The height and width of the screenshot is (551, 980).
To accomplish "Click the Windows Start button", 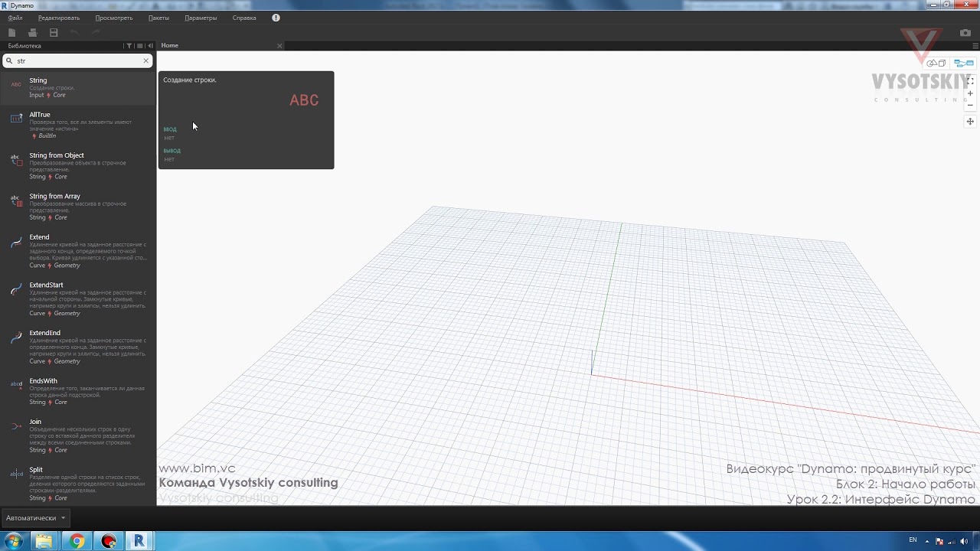I will point(13,541).
